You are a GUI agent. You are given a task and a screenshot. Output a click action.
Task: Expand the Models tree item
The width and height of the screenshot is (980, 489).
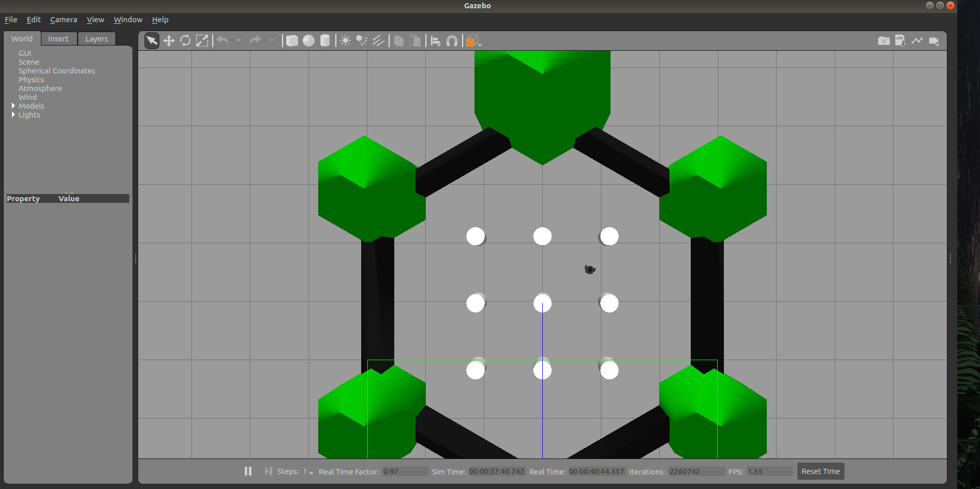pyautogui.click(x=13, y=106)
